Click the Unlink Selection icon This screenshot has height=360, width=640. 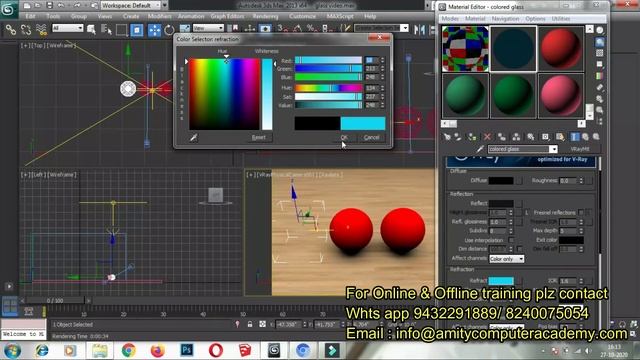[26, 29]
